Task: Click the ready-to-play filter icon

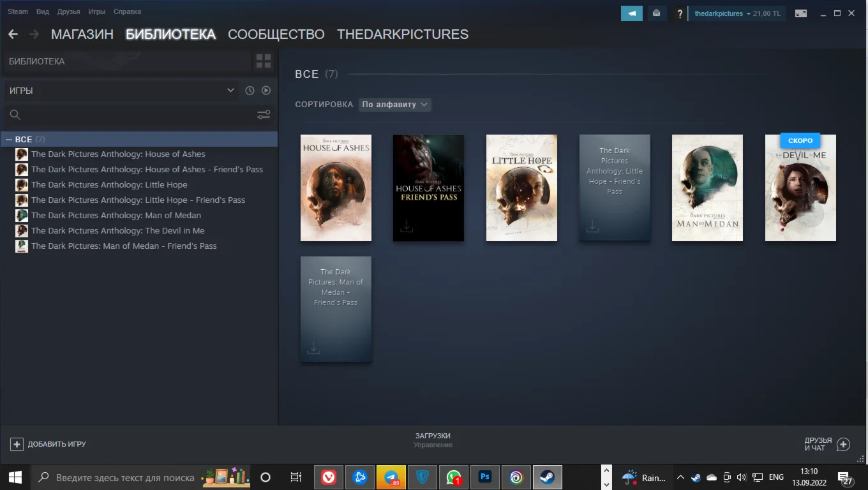Action: click(x=266, y=91)
